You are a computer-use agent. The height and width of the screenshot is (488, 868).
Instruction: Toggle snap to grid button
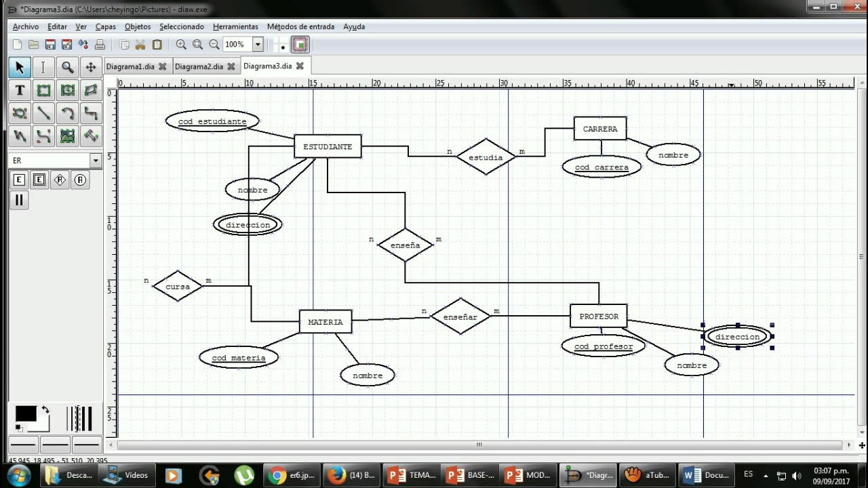283,45
